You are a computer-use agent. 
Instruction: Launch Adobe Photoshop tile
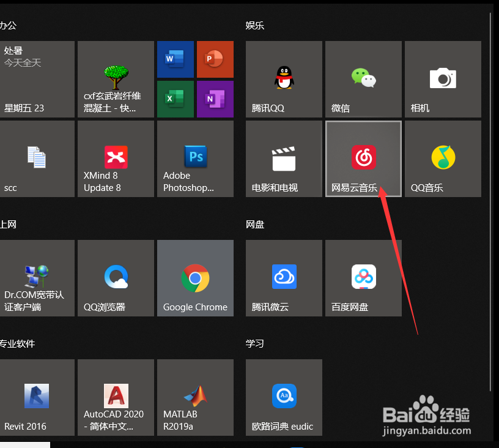click(x=196, y=159)
